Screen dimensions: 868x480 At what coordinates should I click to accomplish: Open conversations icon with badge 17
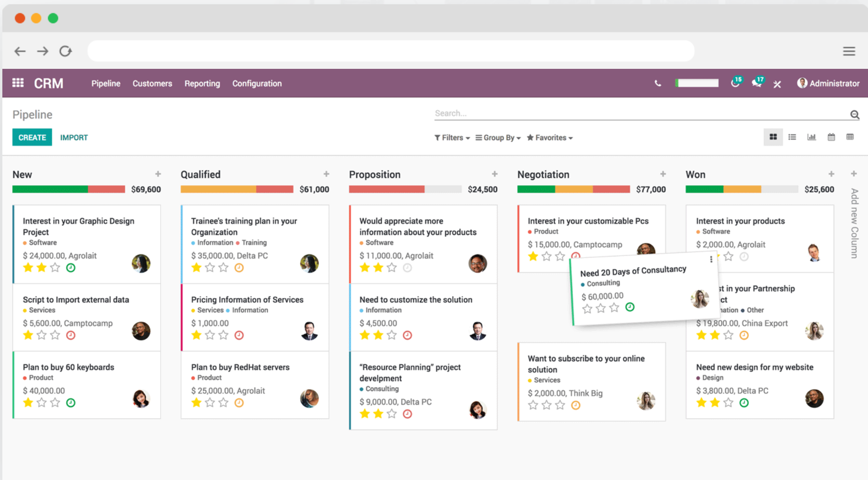pyautogui.click(x=757, y=83)
